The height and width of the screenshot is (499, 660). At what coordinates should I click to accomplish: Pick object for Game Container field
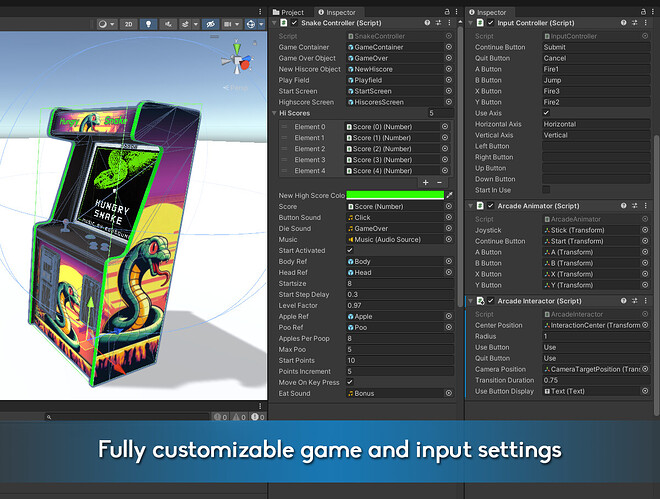[x=449, y=47]
